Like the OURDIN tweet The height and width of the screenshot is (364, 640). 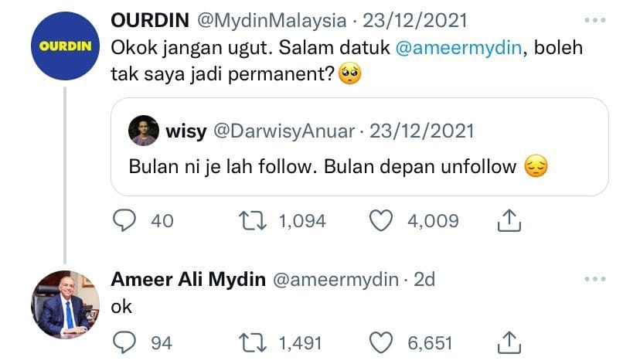pos(381,221)
